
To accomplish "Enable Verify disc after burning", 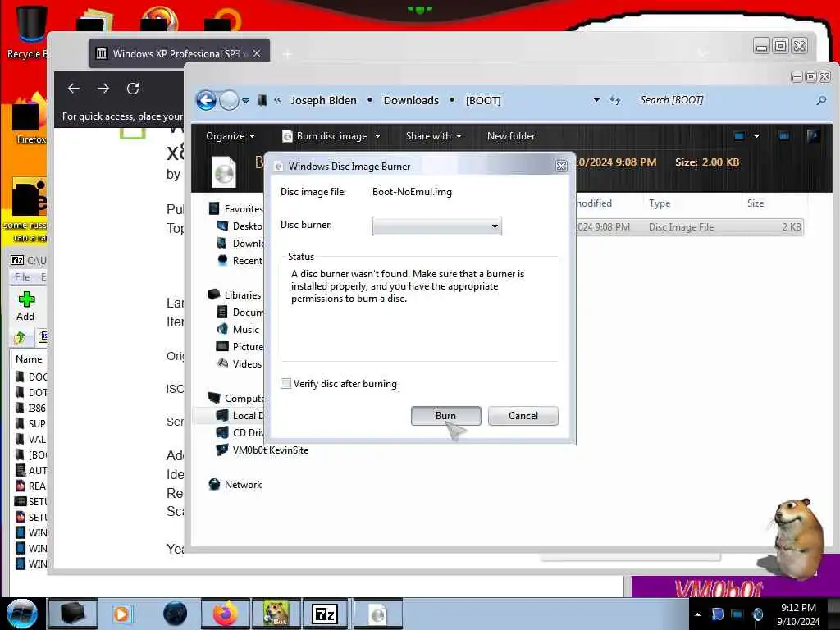I will tap(285, 384).
